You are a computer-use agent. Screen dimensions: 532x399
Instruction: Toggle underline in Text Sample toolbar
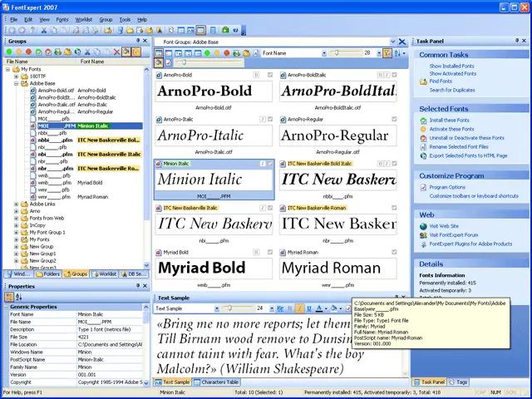[x=308, y=308]
